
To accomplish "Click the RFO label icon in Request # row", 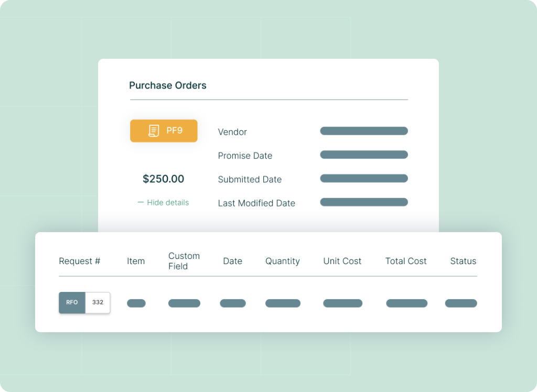I will 72,302.
